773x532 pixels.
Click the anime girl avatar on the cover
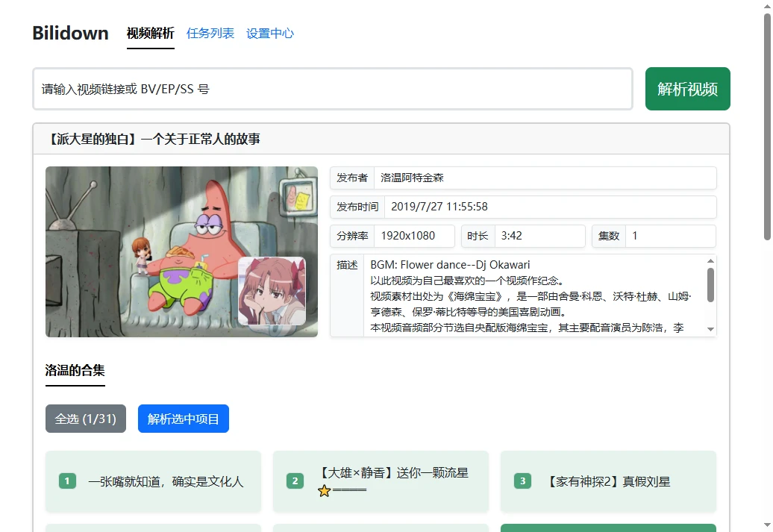(x=272, y=291)
